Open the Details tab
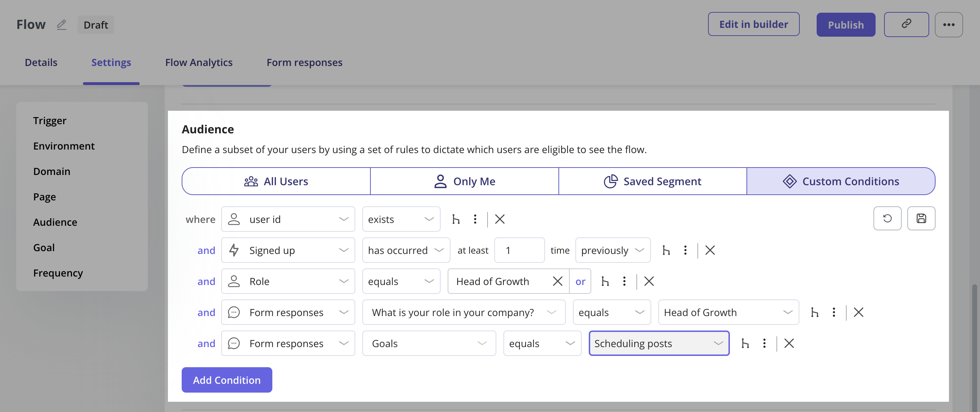The image size is (980, 412). (x=41, y=62)
